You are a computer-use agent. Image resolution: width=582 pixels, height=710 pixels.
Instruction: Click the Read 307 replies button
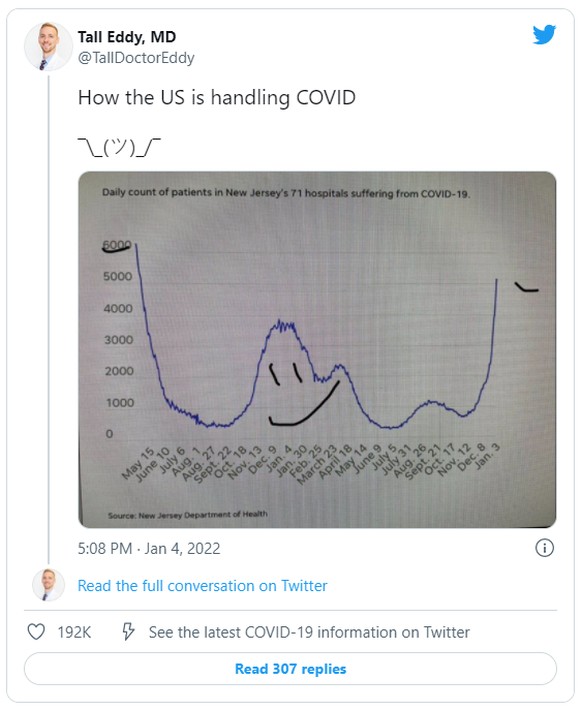290,668
